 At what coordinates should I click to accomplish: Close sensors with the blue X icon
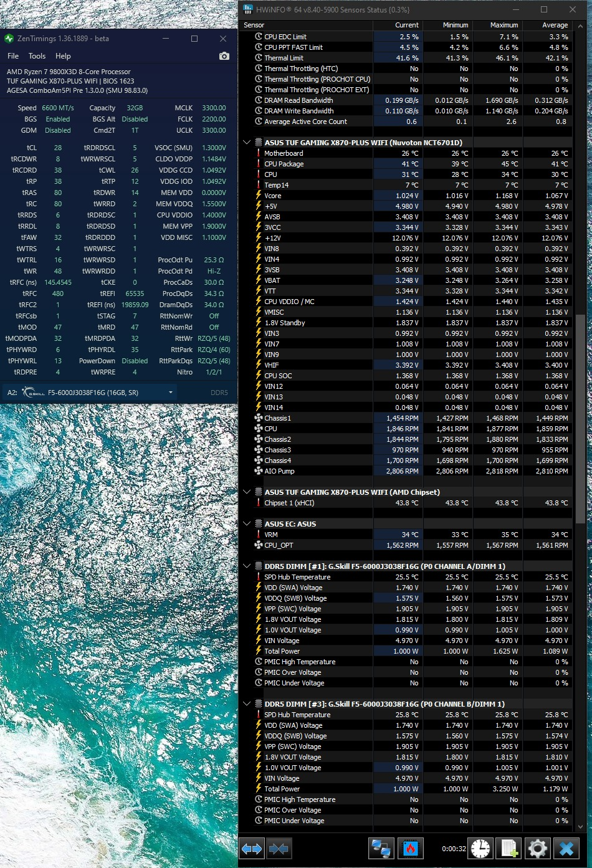[x=566, y=849]
